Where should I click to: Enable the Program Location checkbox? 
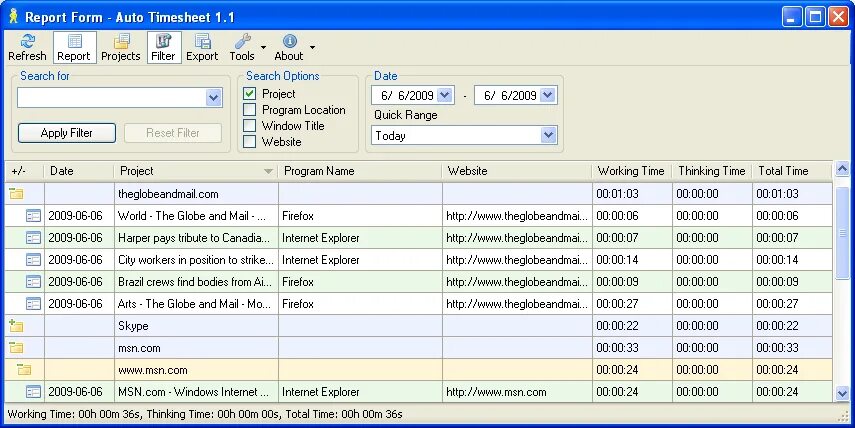249,110
